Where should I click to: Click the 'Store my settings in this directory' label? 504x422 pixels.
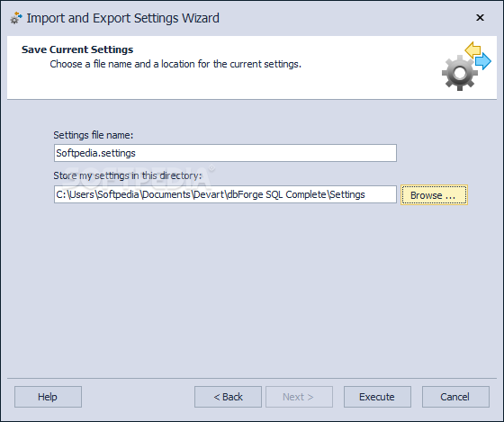click(x=128, y=175)
